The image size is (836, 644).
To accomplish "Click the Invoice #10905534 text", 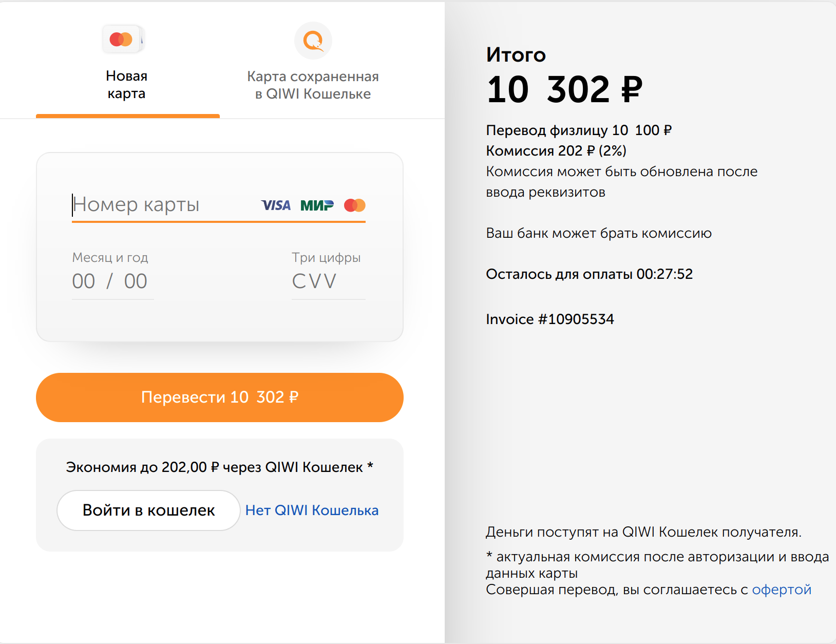I will [549, 319].
